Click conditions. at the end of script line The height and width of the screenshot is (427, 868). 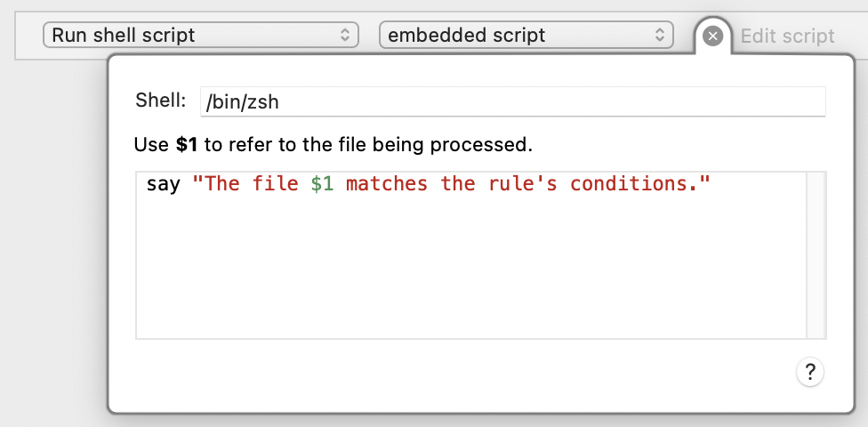pos(633,183)
